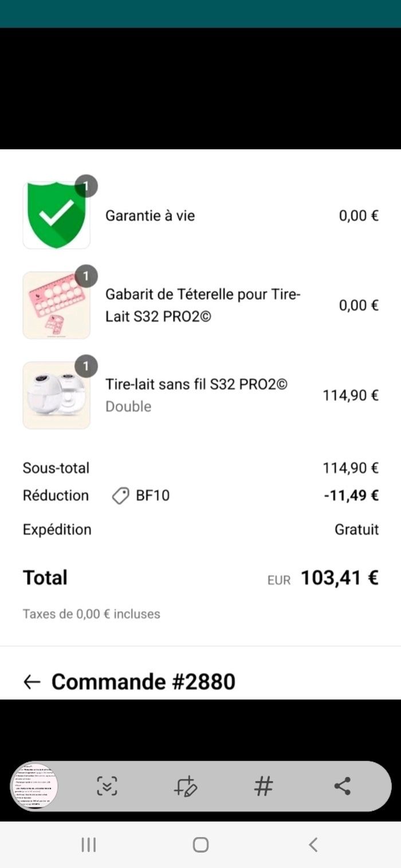401x868 pixels.
Task: Select the Garantie à vie line item
Action: pos(150,216)
